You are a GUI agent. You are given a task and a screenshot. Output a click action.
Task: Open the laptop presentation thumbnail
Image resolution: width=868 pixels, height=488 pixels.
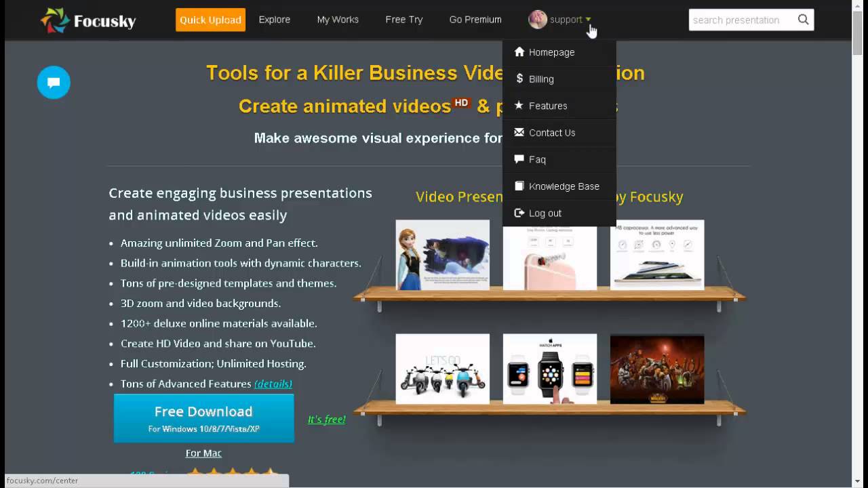pos(657,255)
